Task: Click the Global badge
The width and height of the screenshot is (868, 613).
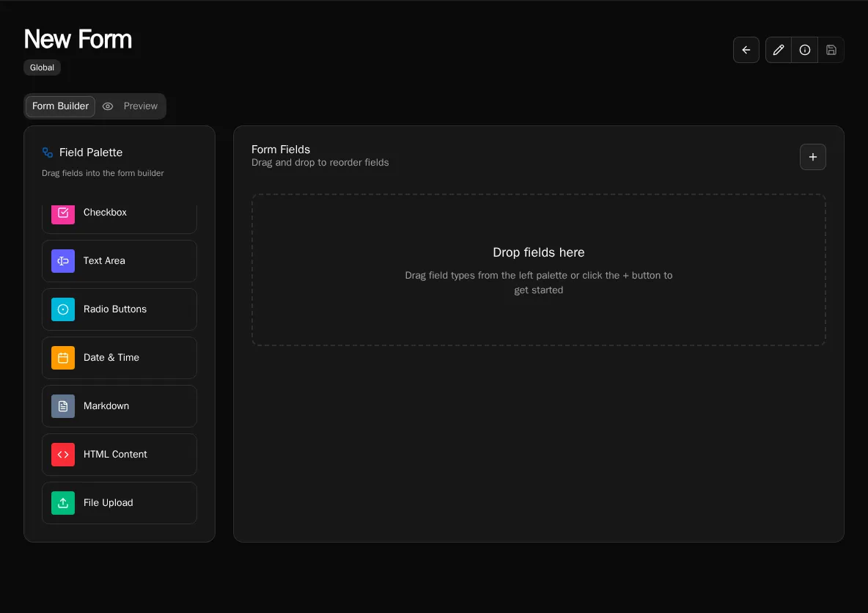Action: tap(42, 67)
